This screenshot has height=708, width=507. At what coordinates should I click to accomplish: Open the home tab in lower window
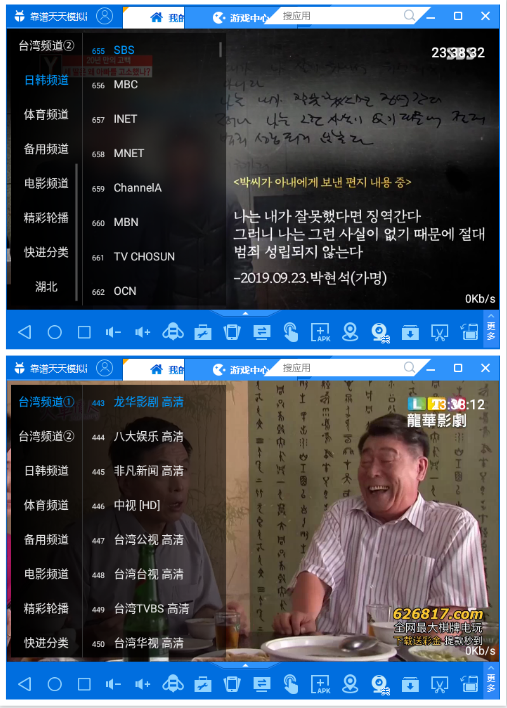167,369
